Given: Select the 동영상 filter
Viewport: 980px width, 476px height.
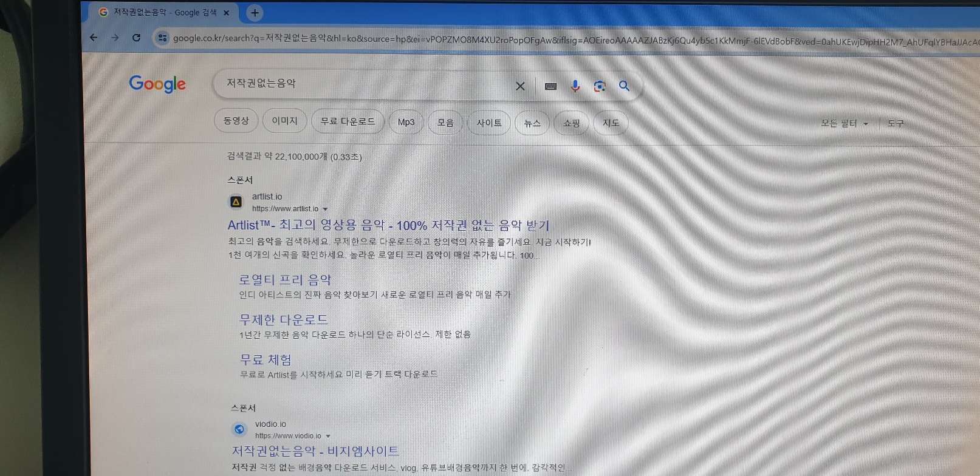Looking at the screenshot, I should pyautogui.click(x=236, y=121).
